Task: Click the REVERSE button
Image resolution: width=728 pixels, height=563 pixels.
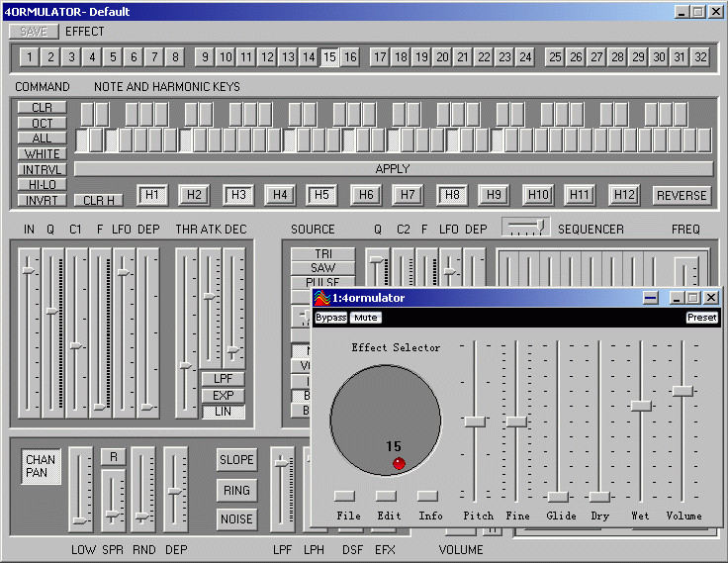Action: click(682, 196)
